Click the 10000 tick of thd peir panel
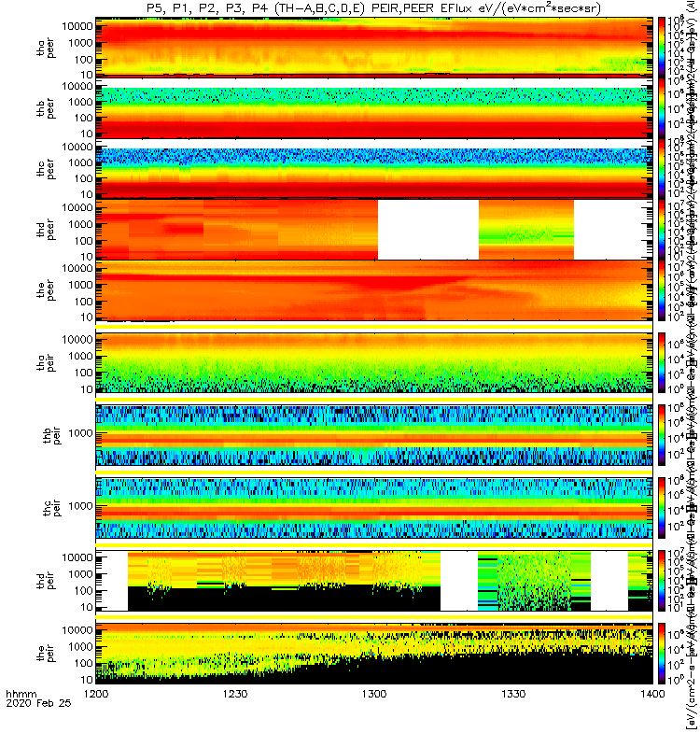The height and width of the screenshot is (747, 700). coord(77,557)
